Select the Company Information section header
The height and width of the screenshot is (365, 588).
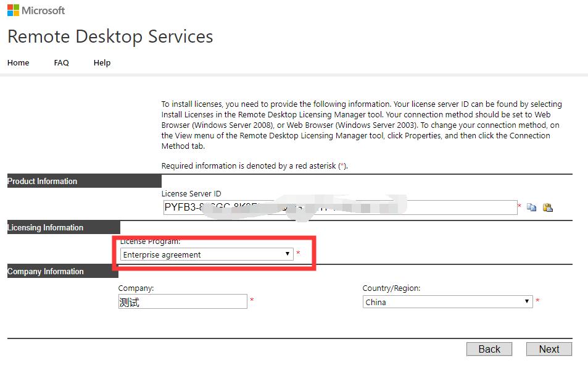[46, 271]
